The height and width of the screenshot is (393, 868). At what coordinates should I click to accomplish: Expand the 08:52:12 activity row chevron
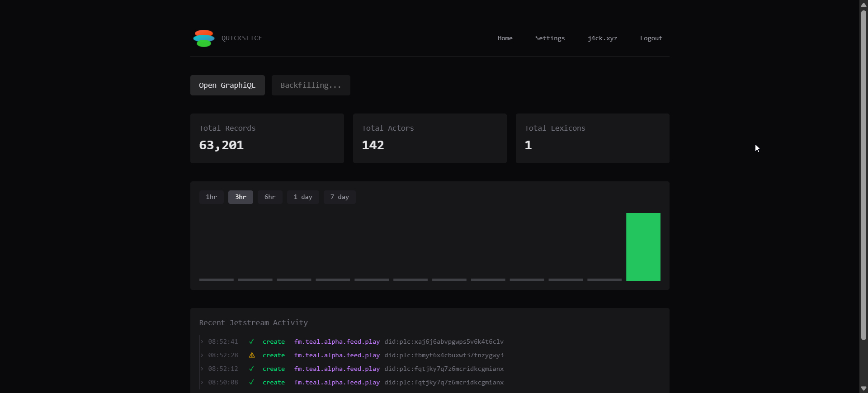[x=202, y=369]
